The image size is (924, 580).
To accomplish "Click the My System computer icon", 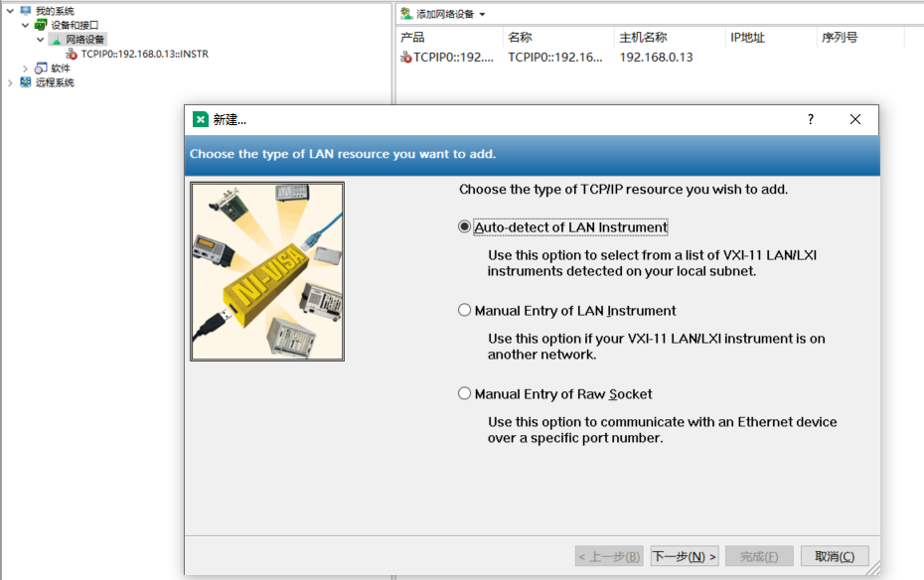I will pyautogui.click(x=26, y=11).
